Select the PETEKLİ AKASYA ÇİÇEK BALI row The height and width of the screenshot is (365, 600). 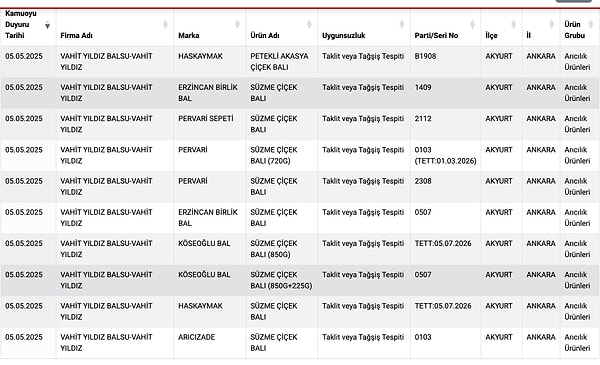click(300, 62)
